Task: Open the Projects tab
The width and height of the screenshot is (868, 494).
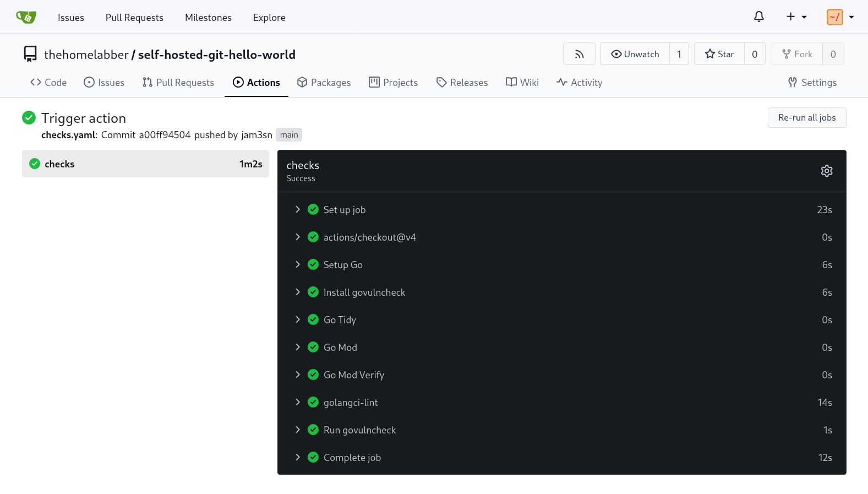Action: tap(394, 83)
